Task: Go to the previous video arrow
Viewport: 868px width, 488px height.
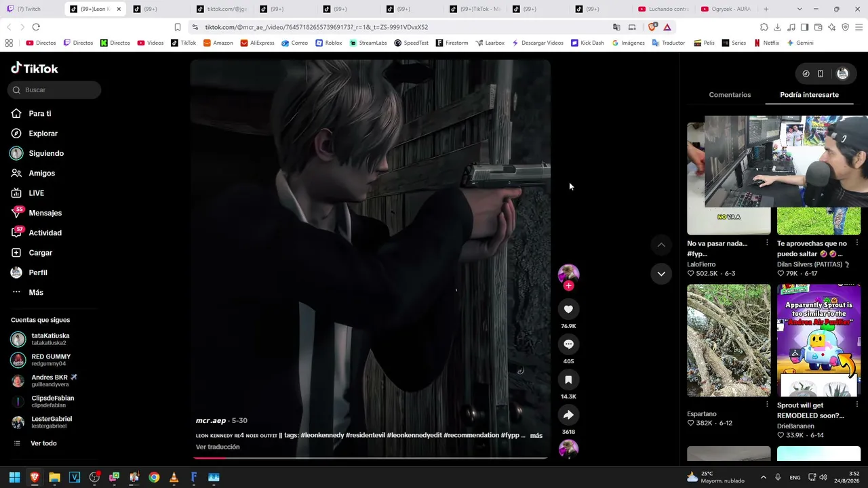Action: 661,245
